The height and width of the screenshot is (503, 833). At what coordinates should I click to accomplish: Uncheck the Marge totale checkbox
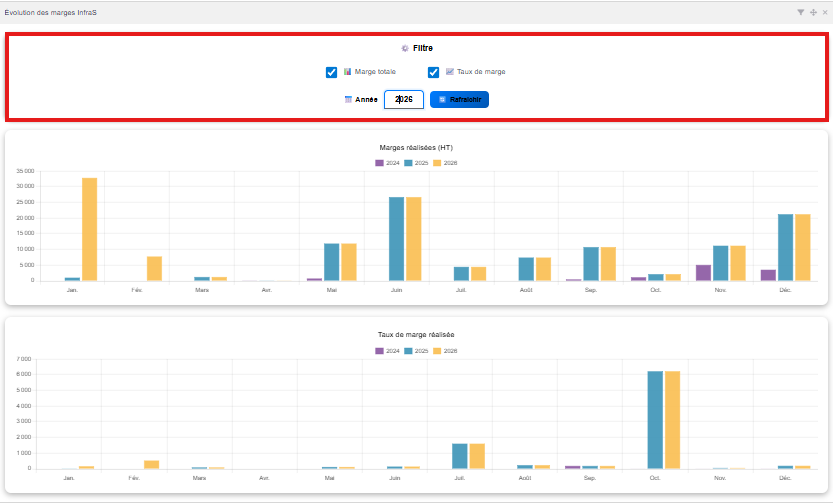coord(331,72)
